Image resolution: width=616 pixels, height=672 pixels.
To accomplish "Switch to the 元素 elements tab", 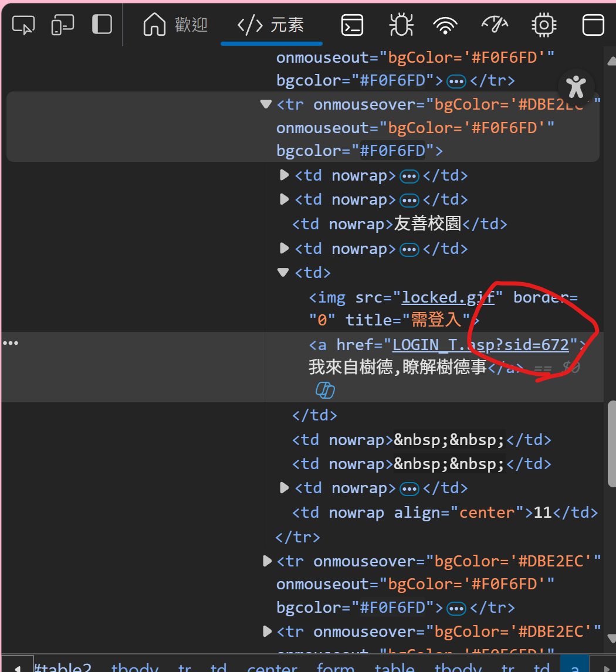I will (x=271, y=25).
